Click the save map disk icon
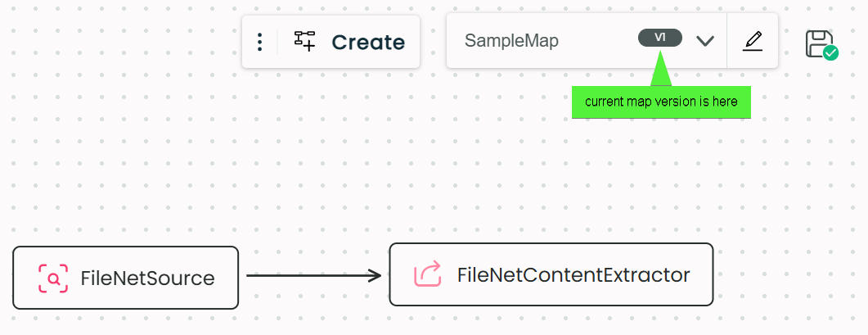The image size is (868, 335). click(817, 43)
